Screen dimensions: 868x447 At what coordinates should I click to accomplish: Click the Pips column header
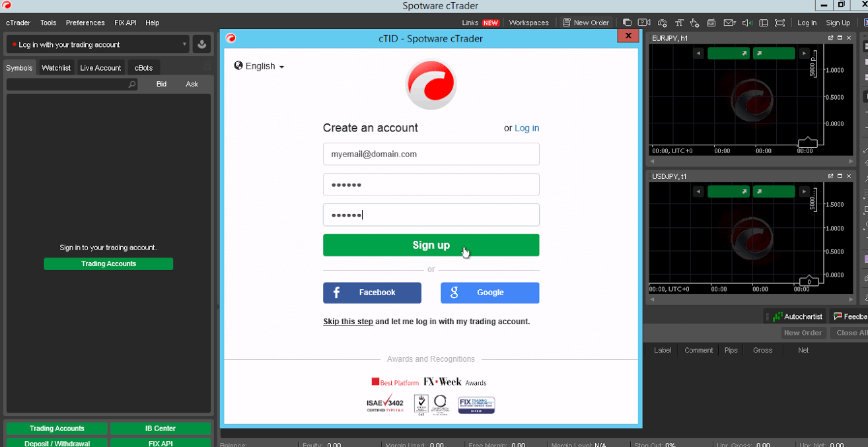pyautogui.click(x=731, y=350)
